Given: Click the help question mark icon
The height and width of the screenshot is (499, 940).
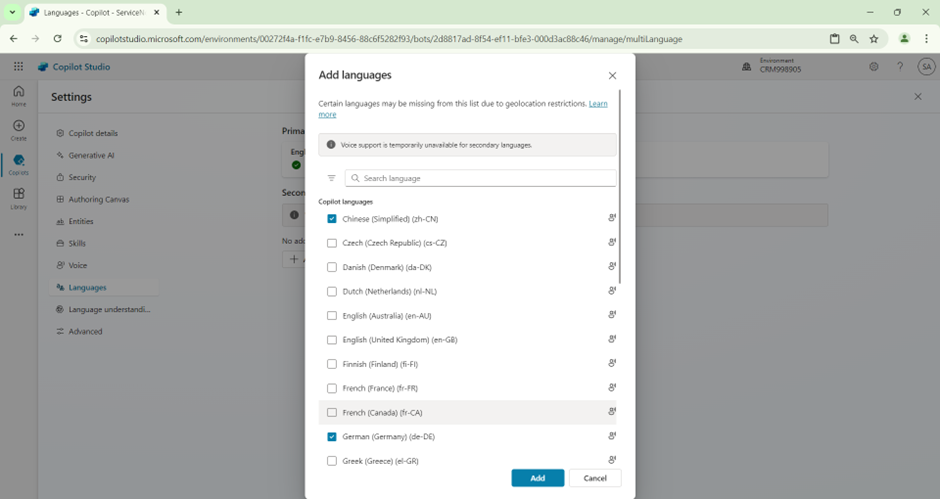Looking at the screenshot, I should coord(900,67).
